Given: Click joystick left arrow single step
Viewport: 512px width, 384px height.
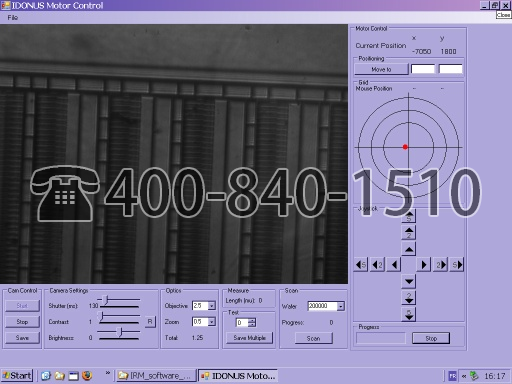Looking at the screenshot, I should coord(394,265).
